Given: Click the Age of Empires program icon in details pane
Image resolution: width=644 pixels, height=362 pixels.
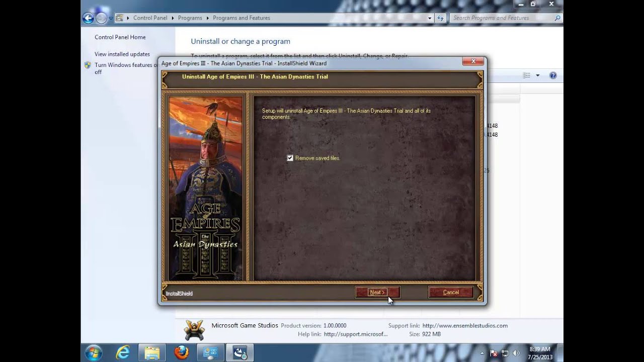Looking at the screenshot, I should (x=194, y=330).
